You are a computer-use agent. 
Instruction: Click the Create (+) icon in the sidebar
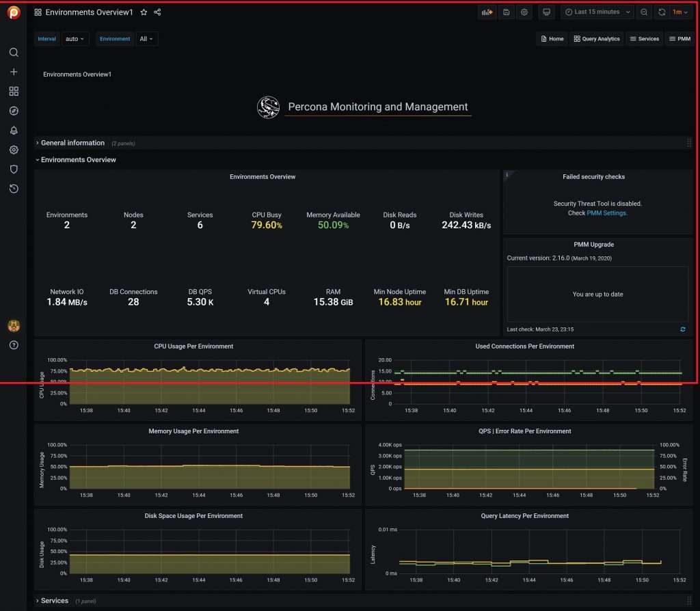[x=14, y=71]
